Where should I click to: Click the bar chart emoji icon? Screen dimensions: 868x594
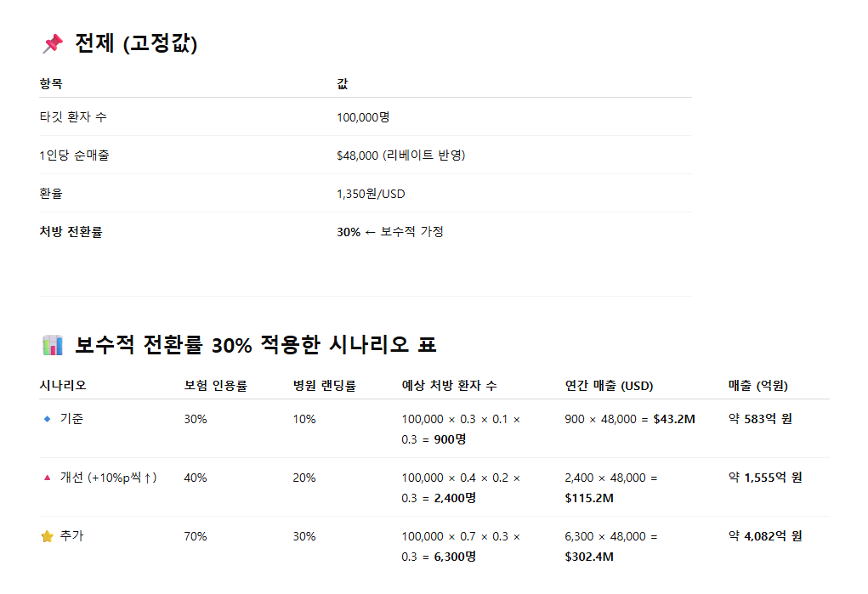pos(53,345)
